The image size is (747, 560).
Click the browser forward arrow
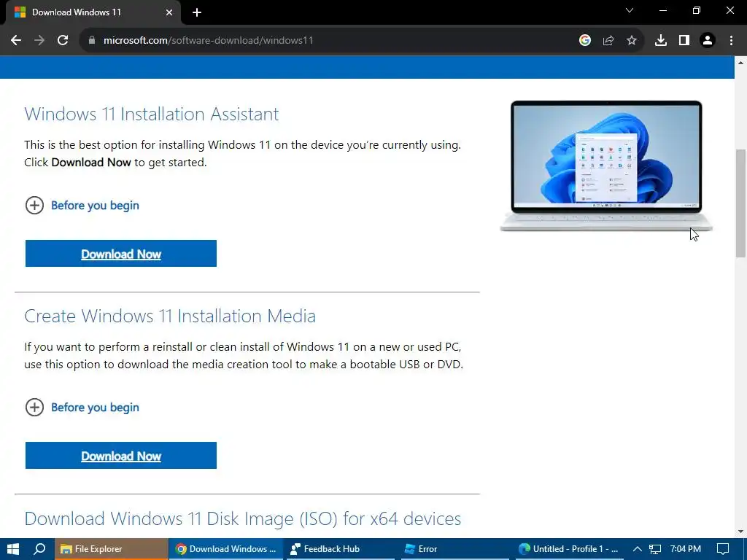click(39, 41)
